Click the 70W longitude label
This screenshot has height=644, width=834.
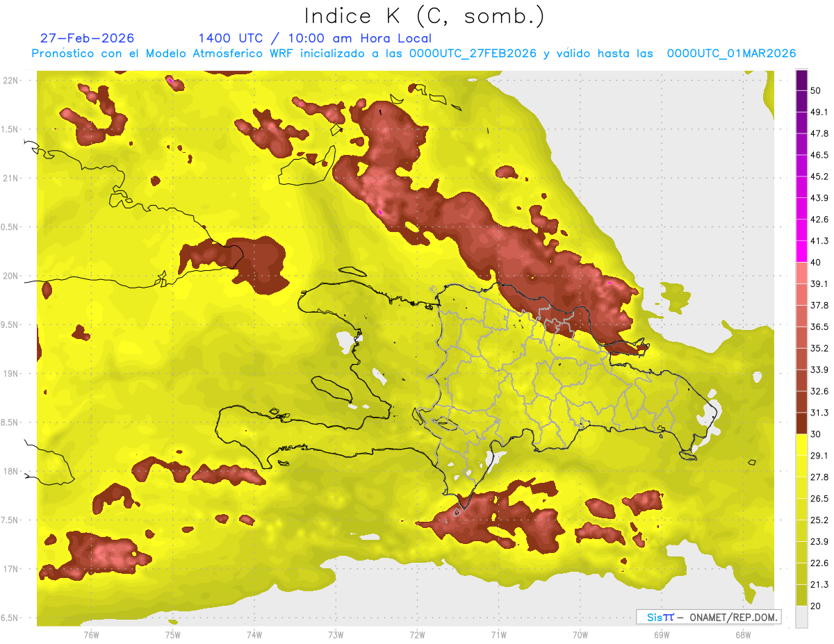point(580,634)
